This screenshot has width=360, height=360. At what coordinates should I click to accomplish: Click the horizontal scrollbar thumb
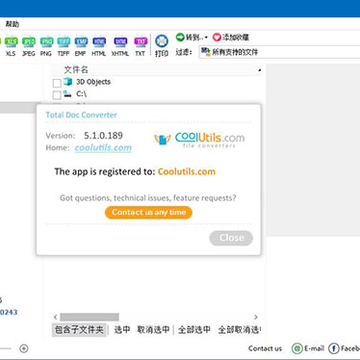click(89, 317)
